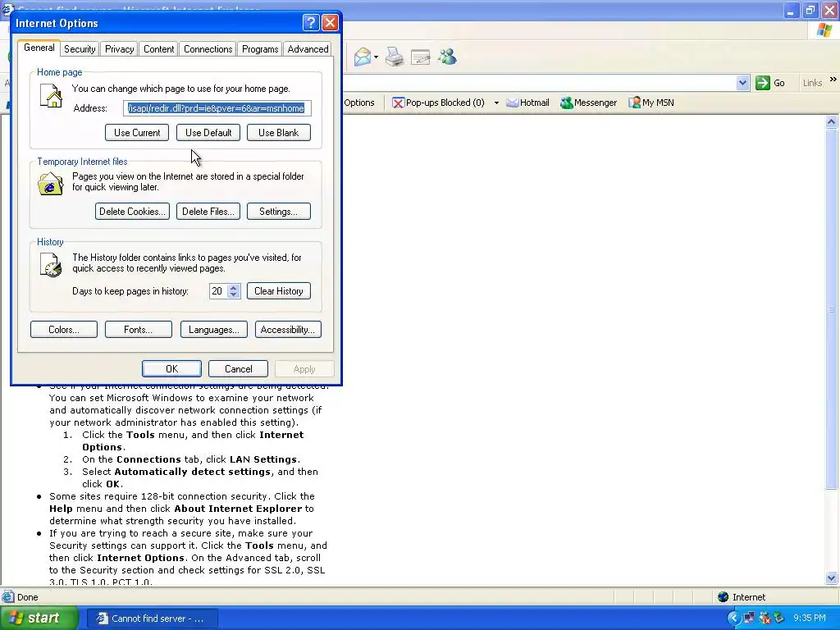Decrease days to keep history stepper
The image size is (840, 630).
point(234,294)
